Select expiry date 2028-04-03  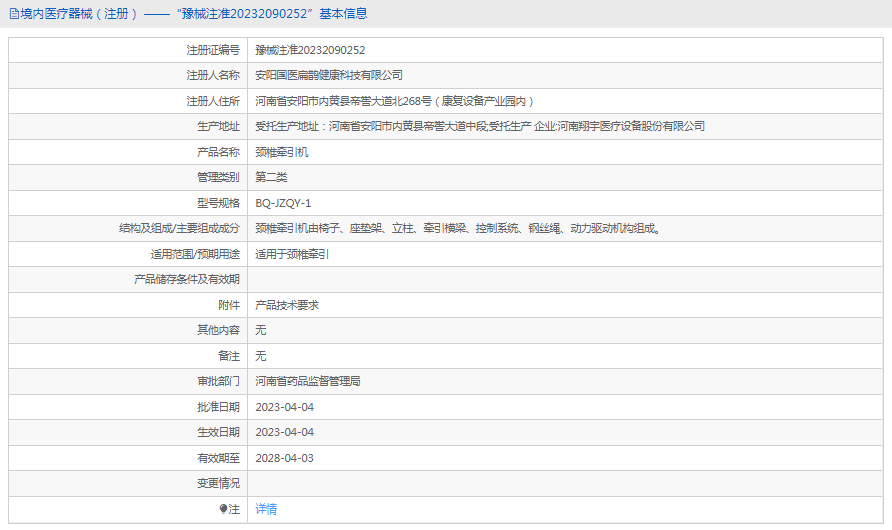pos(284,458)
